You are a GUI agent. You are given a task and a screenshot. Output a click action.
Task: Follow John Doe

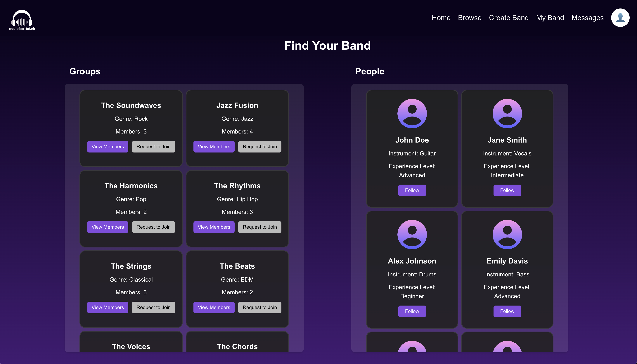(x=412, y=190)
